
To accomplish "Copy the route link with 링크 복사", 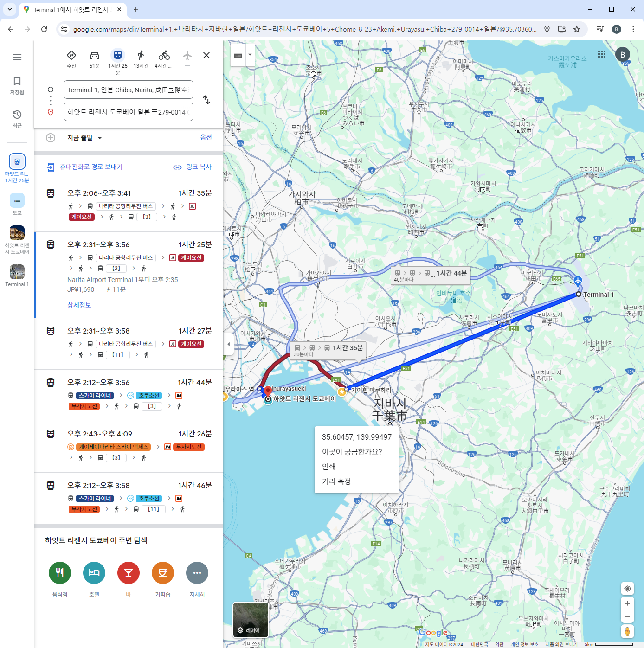I will 193,167.
